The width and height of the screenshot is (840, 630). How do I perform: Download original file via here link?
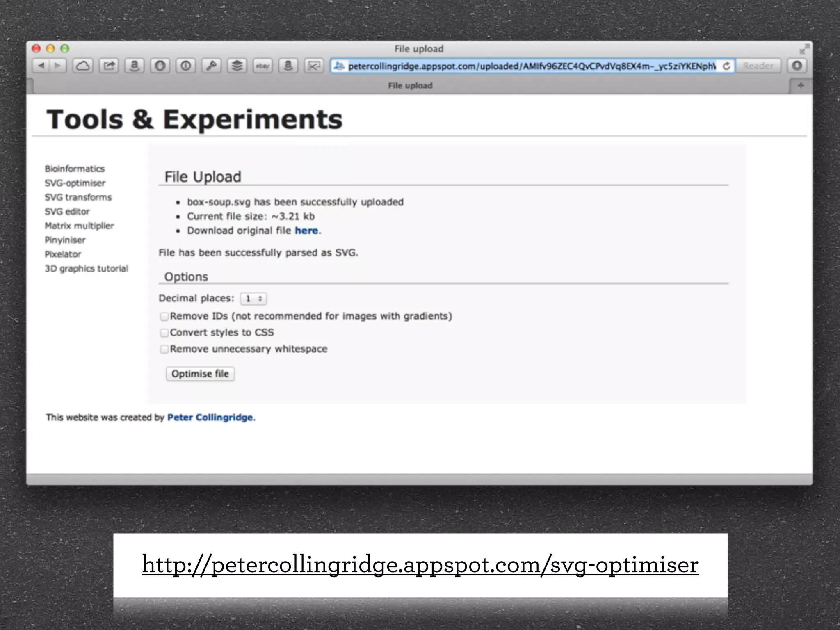(x=306, y=231)
